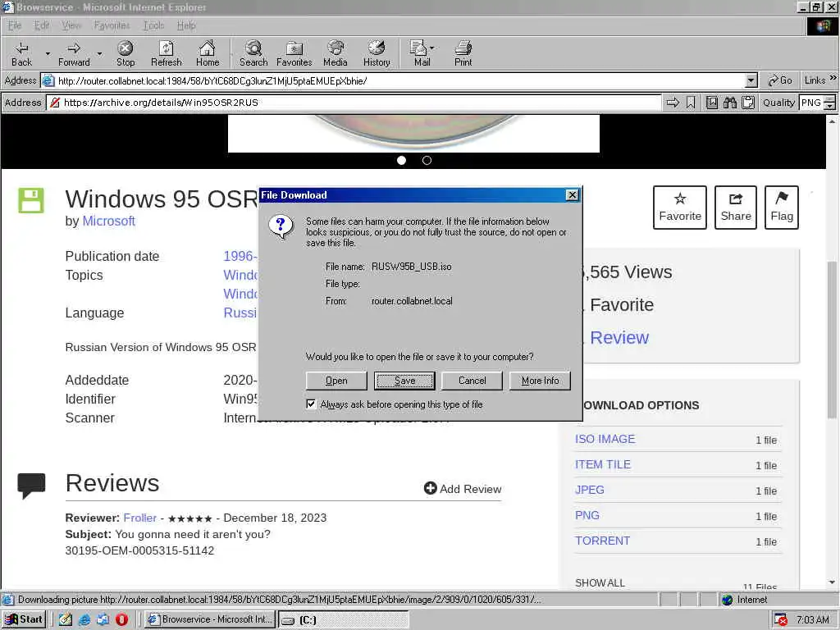840x630 pixels.
Task: Launch Opera from quick launch
Action: (x=121, y=620)
